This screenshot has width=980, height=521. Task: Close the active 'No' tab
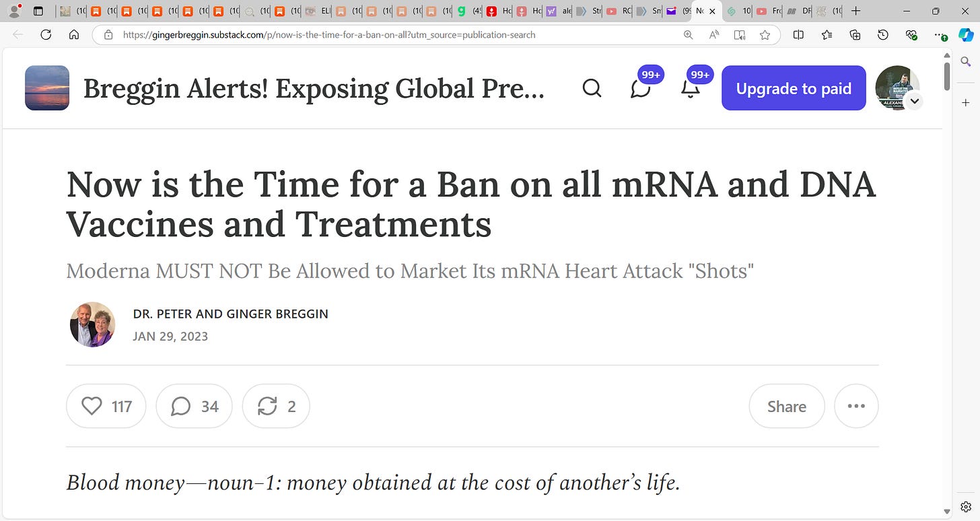pyautogui.click(x=712, y=11)
